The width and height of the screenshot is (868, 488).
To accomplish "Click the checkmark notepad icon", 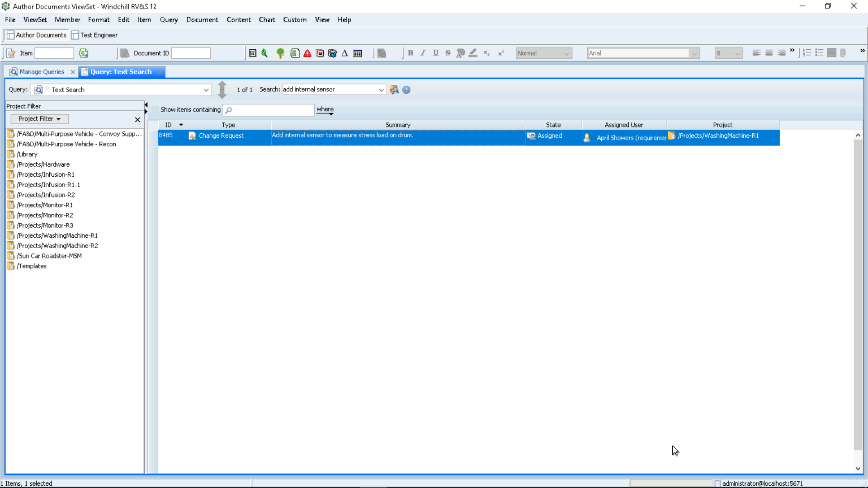I will click(x=332, y=53).
